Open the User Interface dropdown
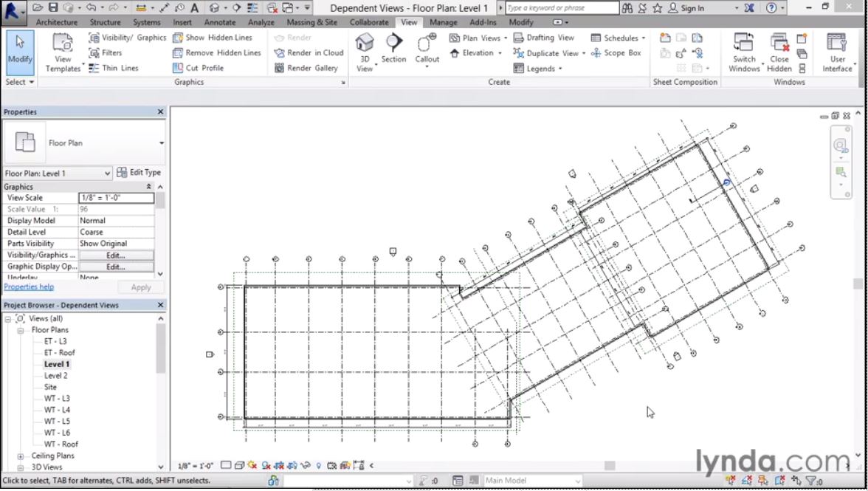 [x=837, y=52]
